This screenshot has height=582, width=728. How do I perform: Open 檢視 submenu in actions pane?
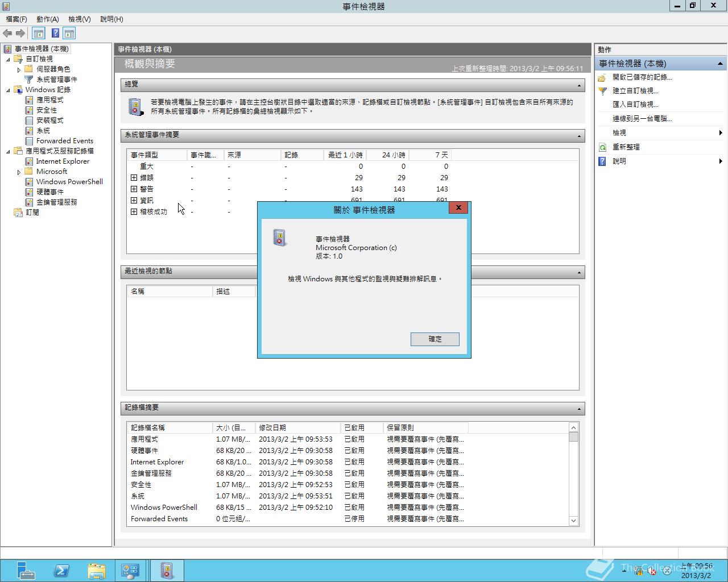click(x=660, y=133)
